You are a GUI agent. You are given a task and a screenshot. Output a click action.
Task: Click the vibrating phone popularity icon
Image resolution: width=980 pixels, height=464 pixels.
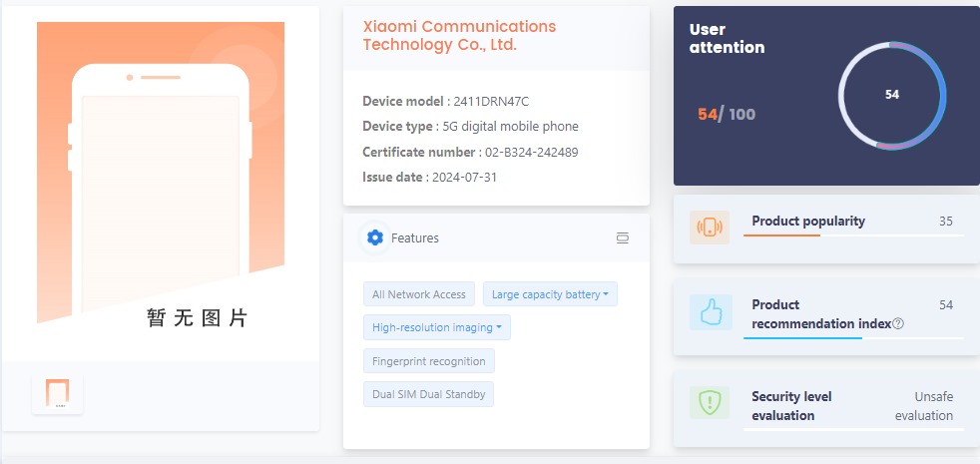tap(710, 228)
